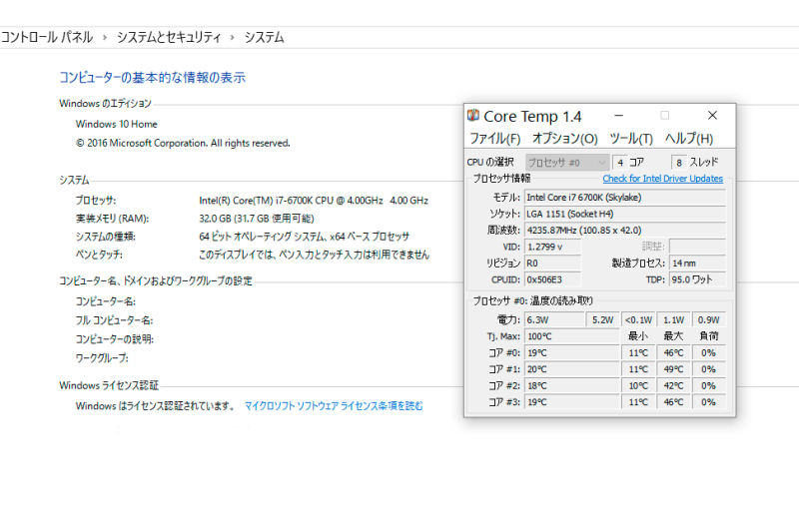Open the ヘルプ(H) menu in Core Temp
Screen dimensions: 799x532
pyautogui.click(x=689, y=139)
